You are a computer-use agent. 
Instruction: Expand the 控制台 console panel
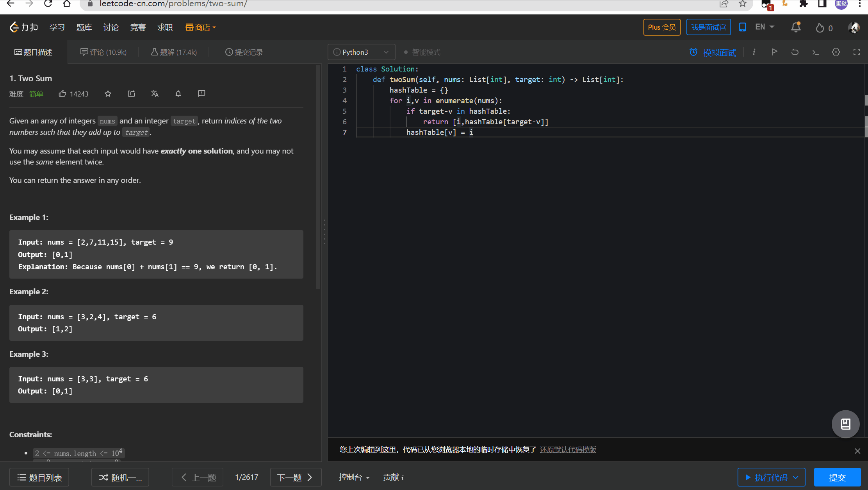click(x=354, y=477)
